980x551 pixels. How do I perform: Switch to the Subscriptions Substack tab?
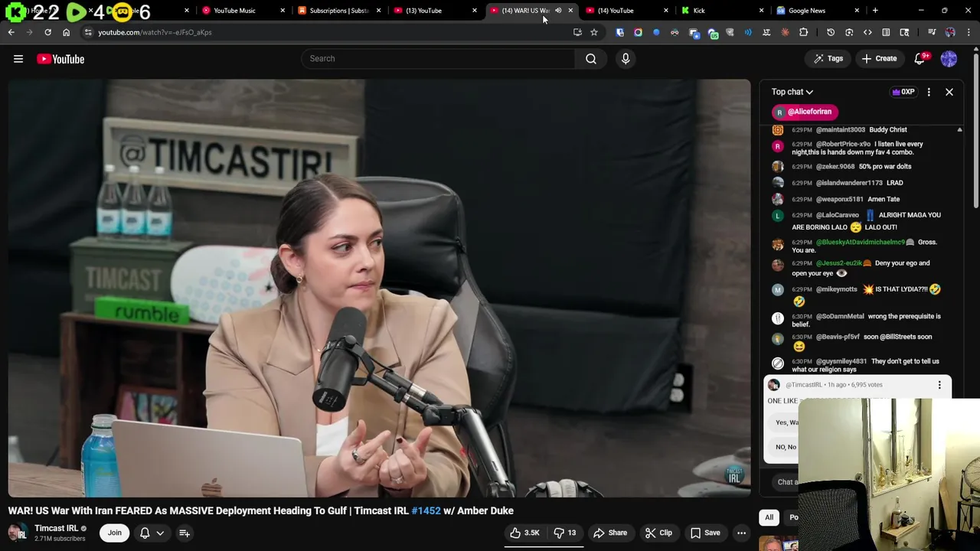tap(338, 11)
